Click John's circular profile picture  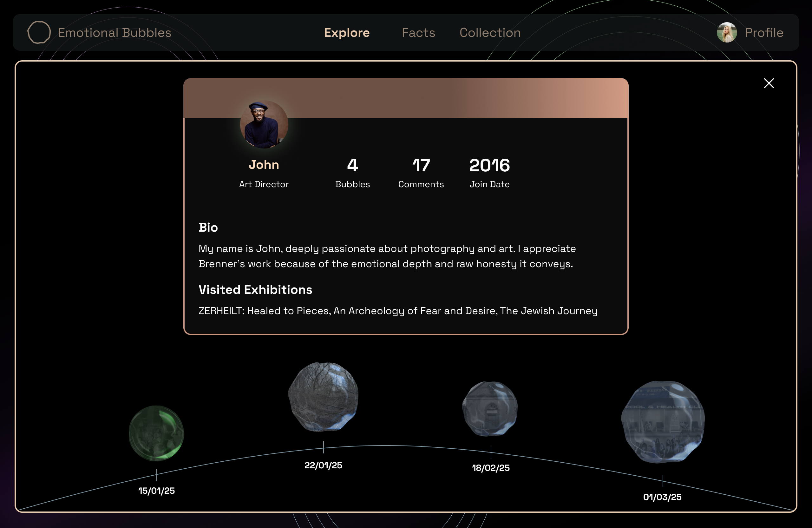(264, 125)
